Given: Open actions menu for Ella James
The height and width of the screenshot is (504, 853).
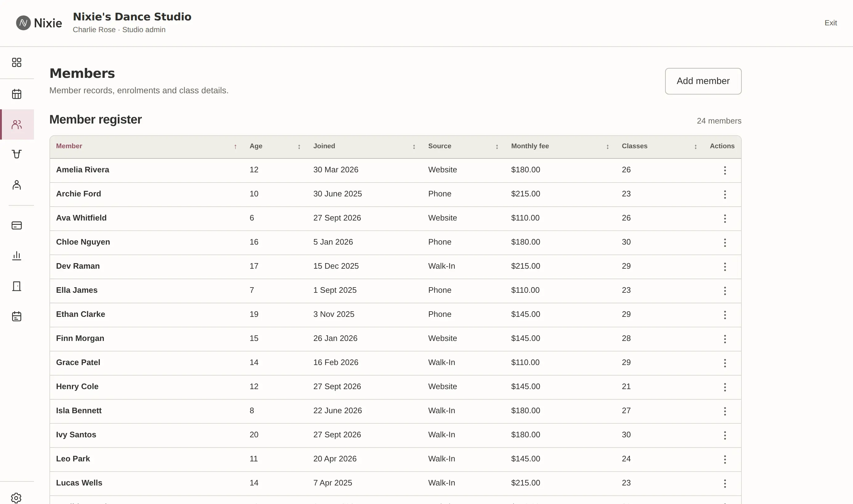Looking at the screenshot, I should [x=725, y=291].
